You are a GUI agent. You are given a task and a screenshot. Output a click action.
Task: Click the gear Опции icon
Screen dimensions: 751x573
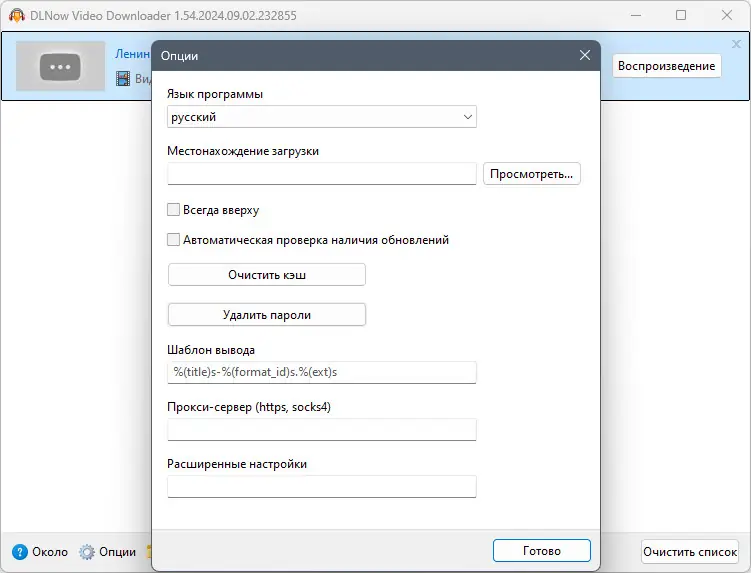pos(87,552)
